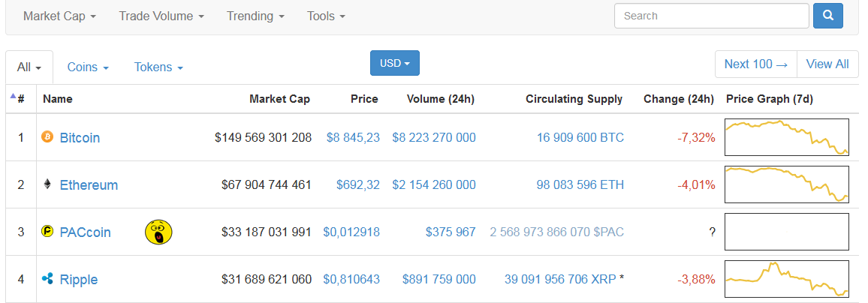Open the Market Cap dropdown menu
The image size is (868, 303).
60,16
